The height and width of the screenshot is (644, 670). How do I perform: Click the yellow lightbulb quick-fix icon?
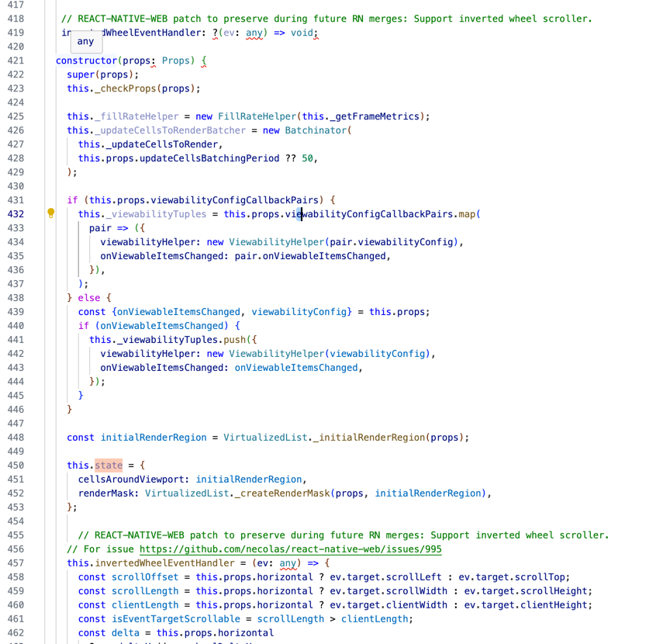coord(51,213)
